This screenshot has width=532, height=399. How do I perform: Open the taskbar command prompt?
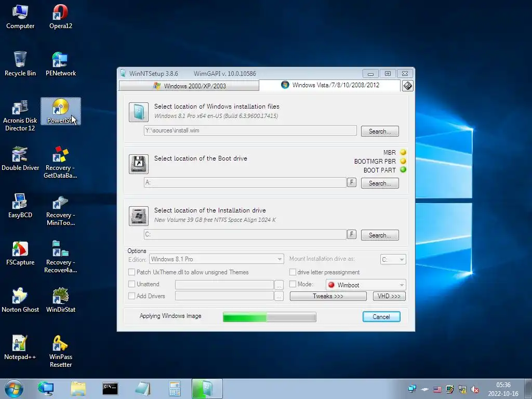(x=110, y=389)
